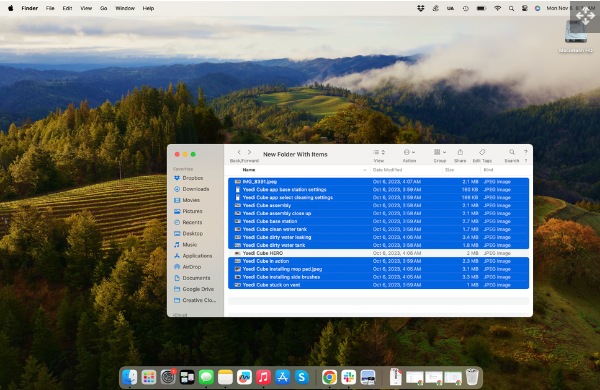Image resolution: width=600 pixels, height=390 pixels.
Task: Open the View options dropdown in toolbar
Action: (379, 152)
